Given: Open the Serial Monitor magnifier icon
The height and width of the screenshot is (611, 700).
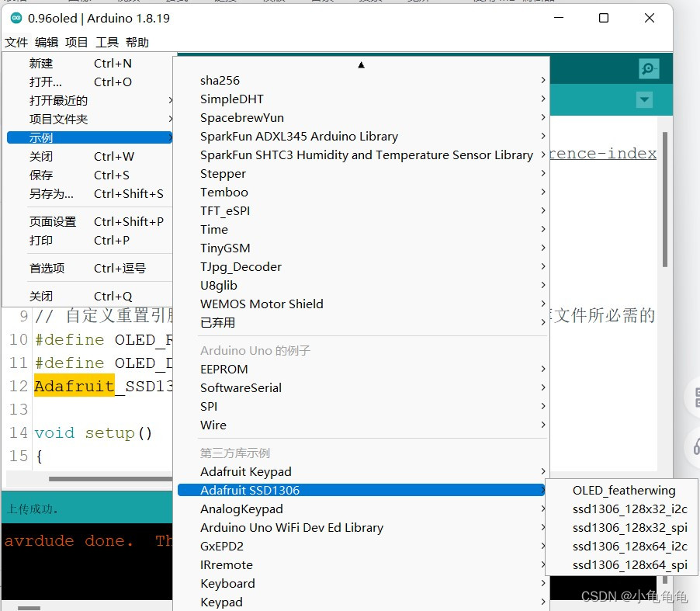Looking at the screenshot, I should coord(649,69).
